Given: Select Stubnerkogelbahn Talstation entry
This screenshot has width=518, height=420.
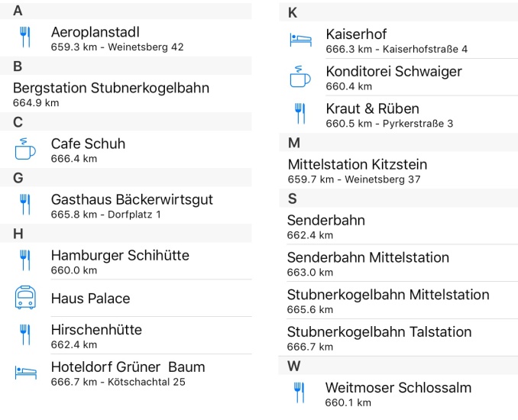Looking at the screenshot, I should pyautogui.click(x=398, y=338).
